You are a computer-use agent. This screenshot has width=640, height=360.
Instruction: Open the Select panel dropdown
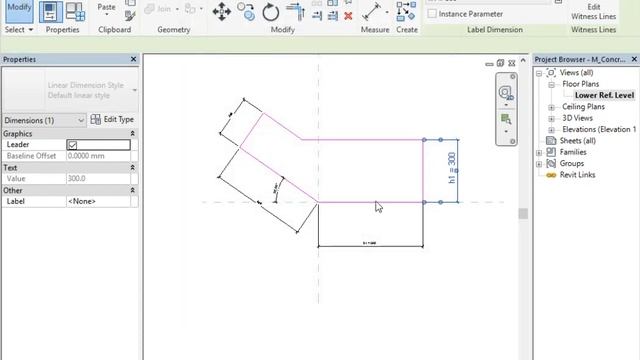[19, 30]
